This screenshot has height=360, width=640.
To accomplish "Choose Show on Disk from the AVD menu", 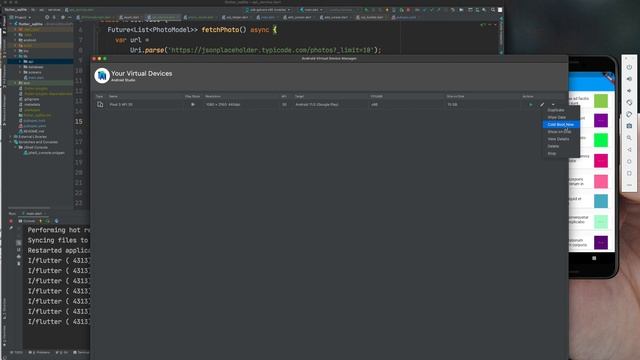I will 559,132.
